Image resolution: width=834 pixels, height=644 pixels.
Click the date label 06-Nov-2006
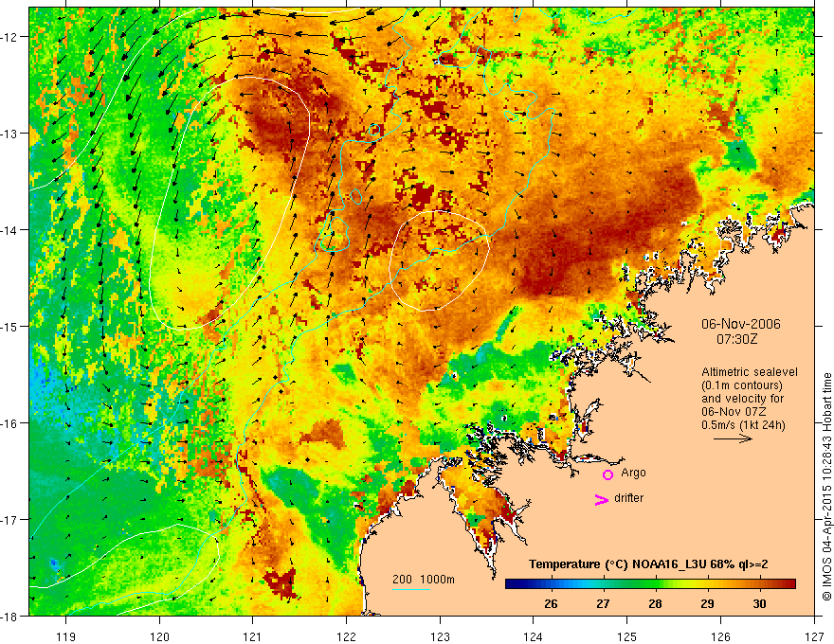(x=740, y=324)
